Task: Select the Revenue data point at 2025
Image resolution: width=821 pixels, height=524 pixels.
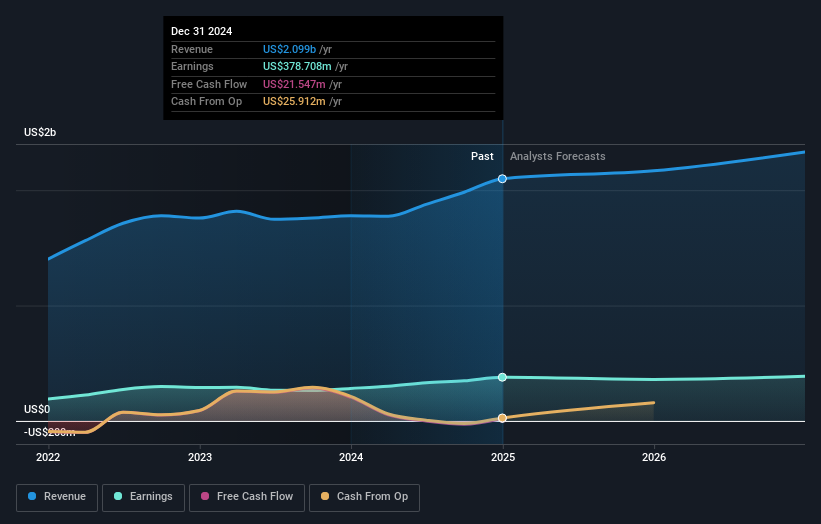Action: tap(502, 179)
